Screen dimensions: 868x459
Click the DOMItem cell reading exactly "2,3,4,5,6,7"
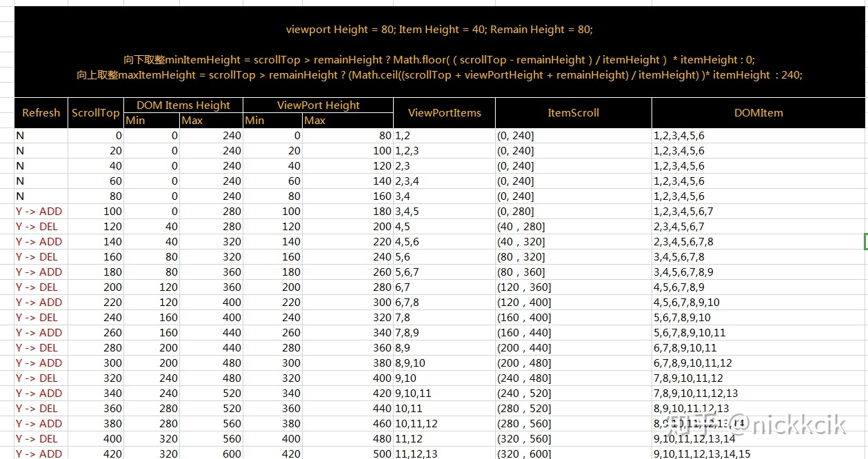click(759, 227)
